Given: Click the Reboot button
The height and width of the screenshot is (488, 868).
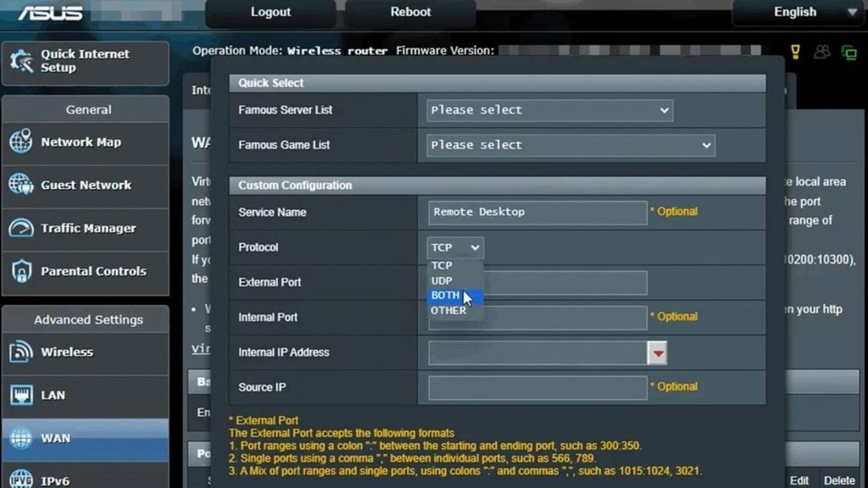Looking at the screenshot, I should 410,12.
